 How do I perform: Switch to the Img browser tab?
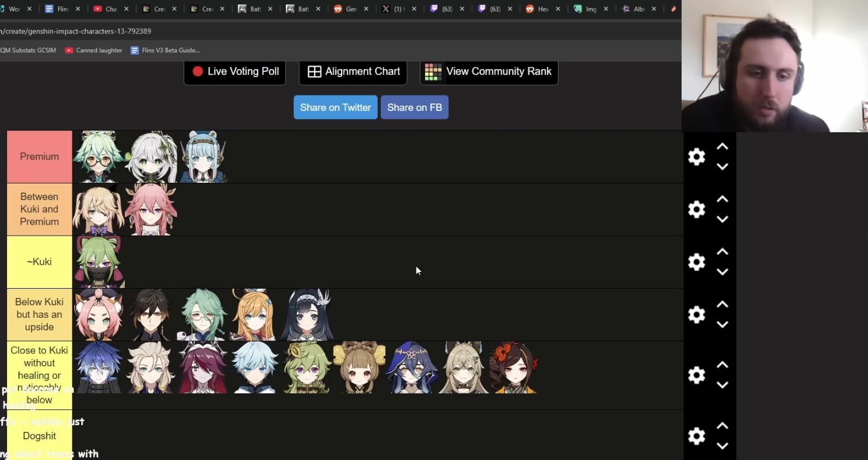(590, 9)
